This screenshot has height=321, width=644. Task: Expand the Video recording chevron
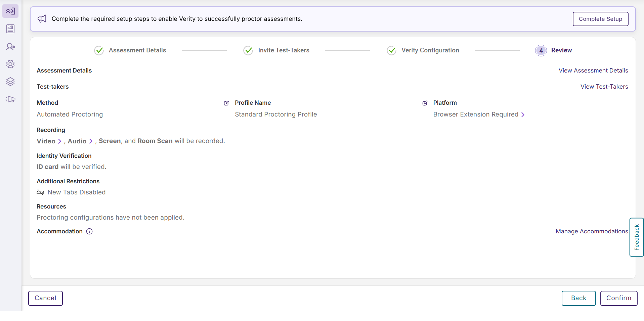click(59, 141)
